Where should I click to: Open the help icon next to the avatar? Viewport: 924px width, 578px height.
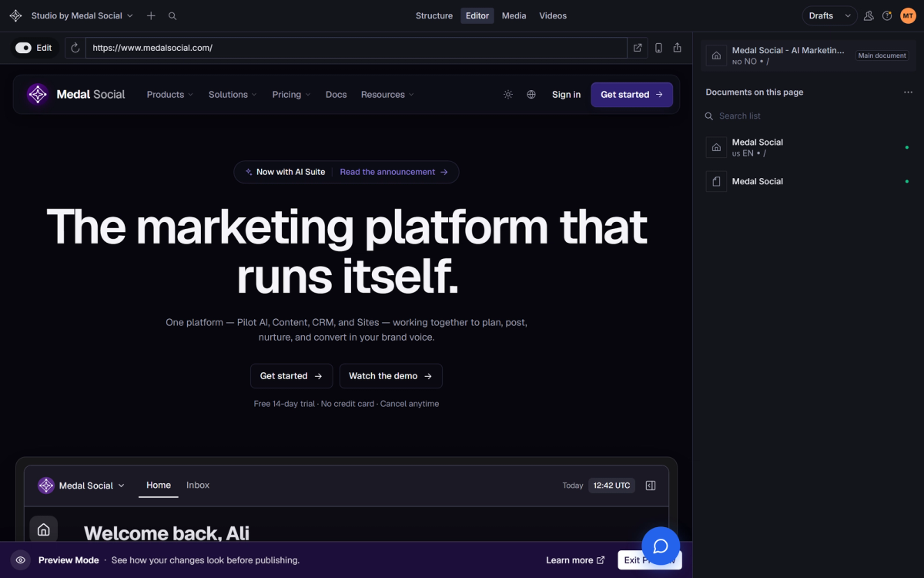pos(887,15)
